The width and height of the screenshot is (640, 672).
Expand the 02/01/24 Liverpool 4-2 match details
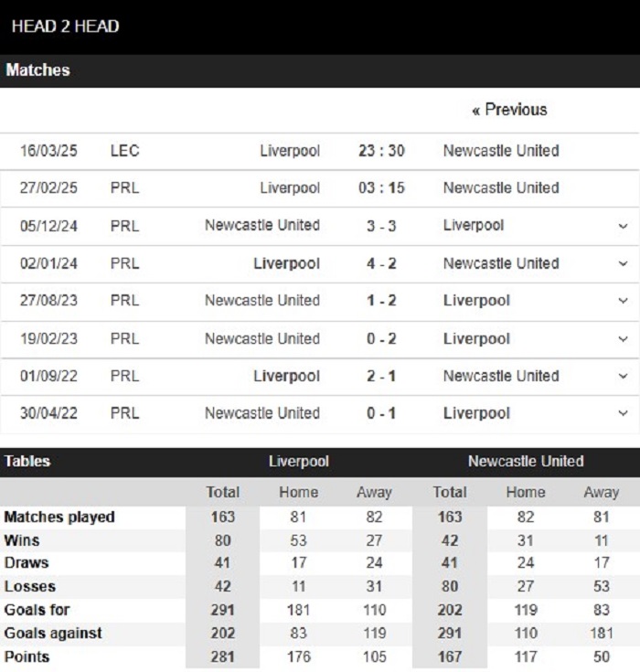(x=623, y=263)
